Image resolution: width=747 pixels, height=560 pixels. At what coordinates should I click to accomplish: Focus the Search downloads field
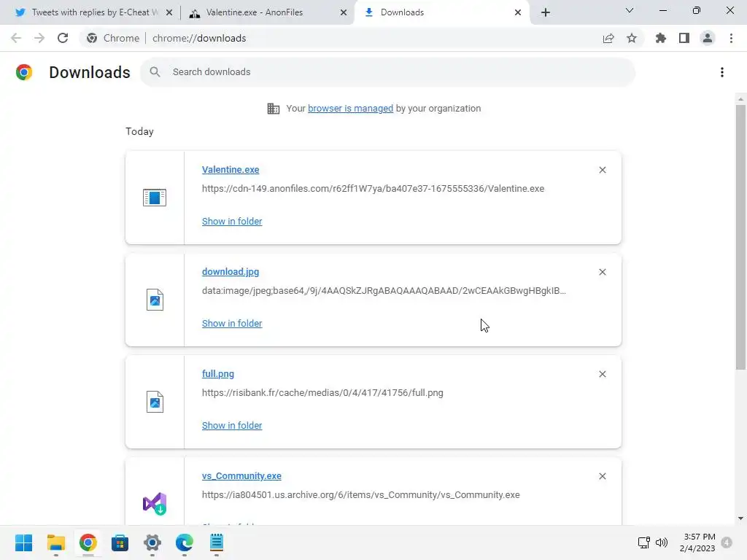point(388,72)
